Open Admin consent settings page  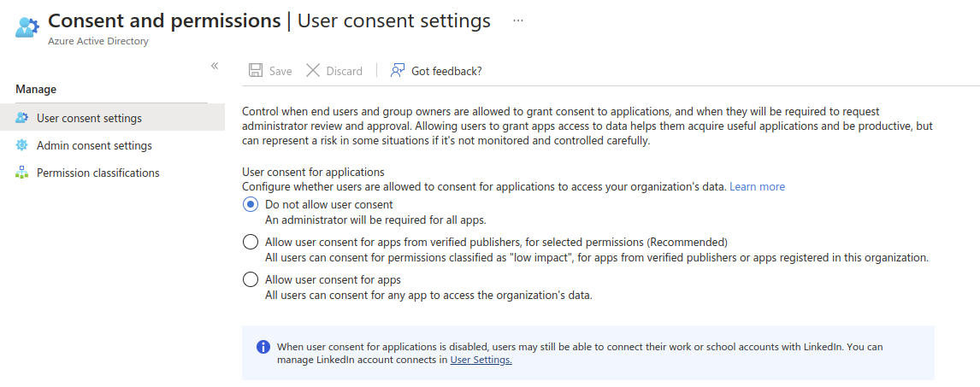pyautogui.click(x=94, y=145)
